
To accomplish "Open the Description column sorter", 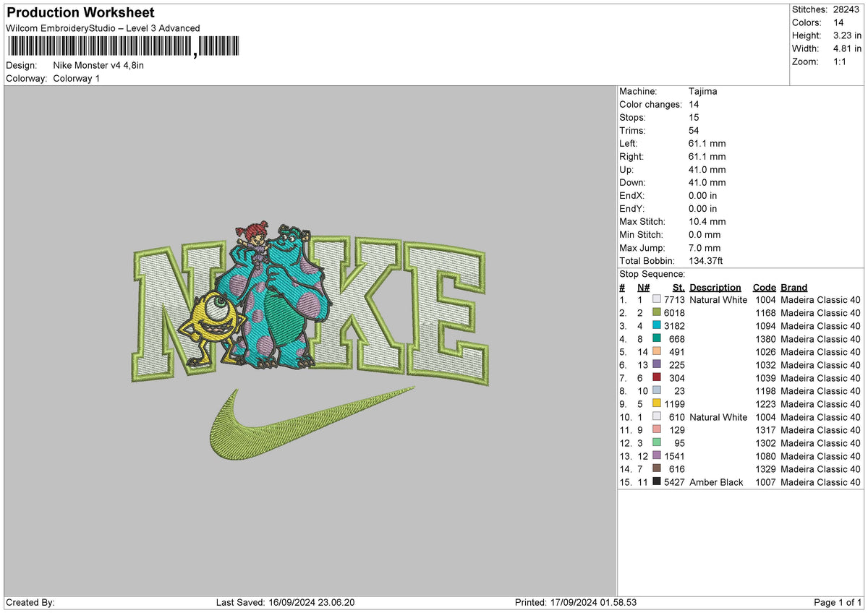I will click(x=715, y=287).
